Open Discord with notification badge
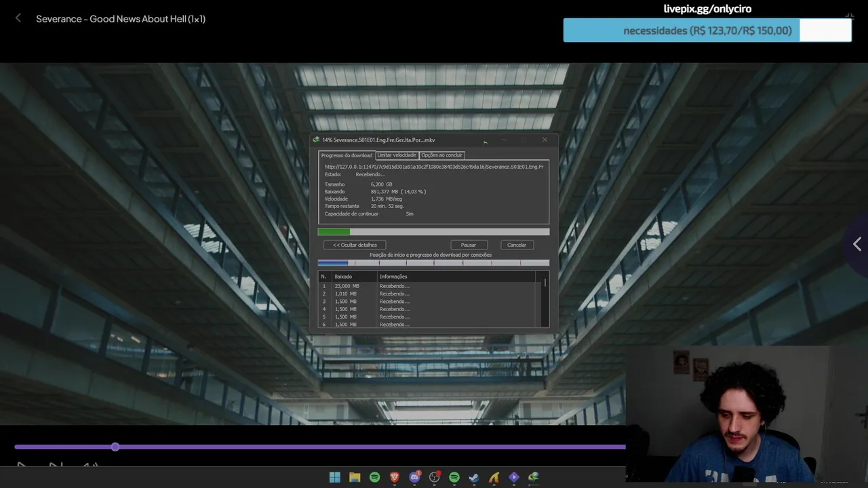 414,477
